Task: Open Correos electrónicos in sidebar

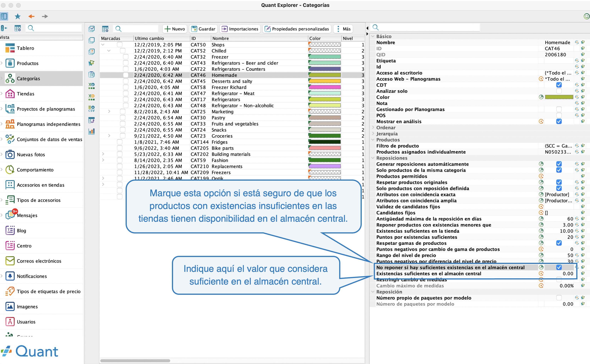Action: [41, 261]
